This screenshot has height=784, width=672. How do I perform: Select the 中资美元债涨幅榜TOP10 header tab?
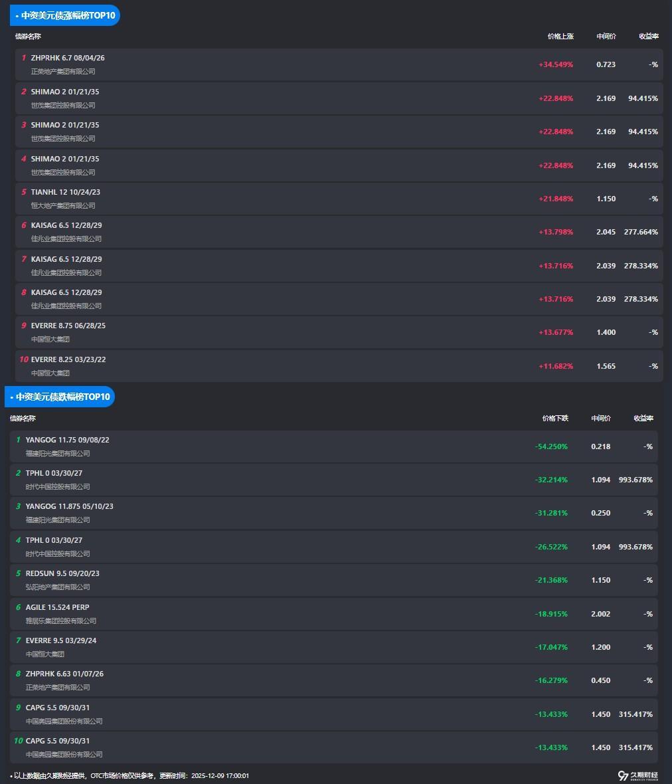[x=64, y=15]
